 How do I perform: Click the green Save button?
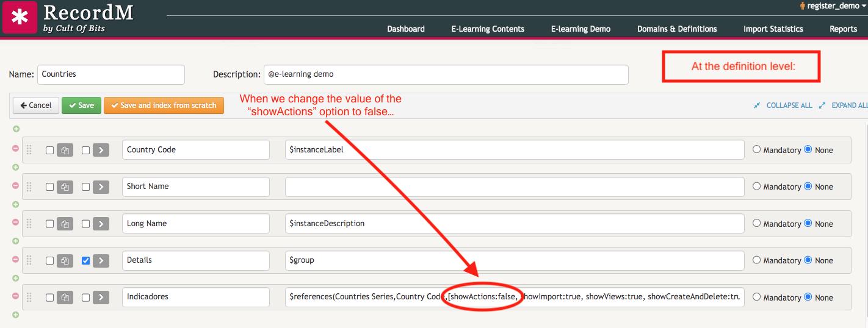81,105
